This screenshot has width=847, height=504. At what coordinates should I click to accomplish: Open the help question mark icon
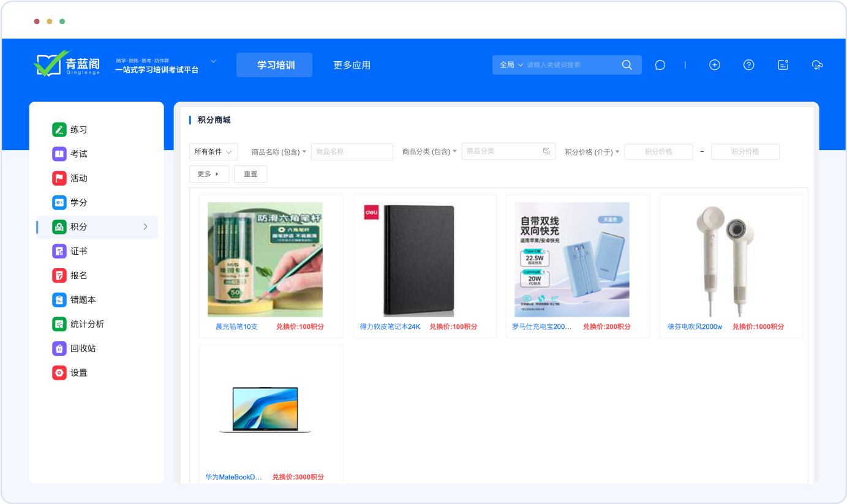coord(748,65)
